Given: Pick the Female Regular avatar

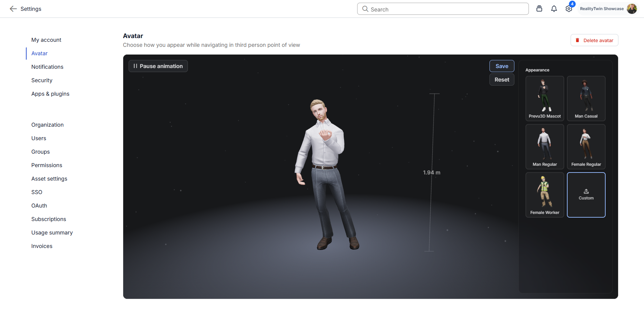Looking at the screenshot, I should pyautogui.click(x=586, y=147).
